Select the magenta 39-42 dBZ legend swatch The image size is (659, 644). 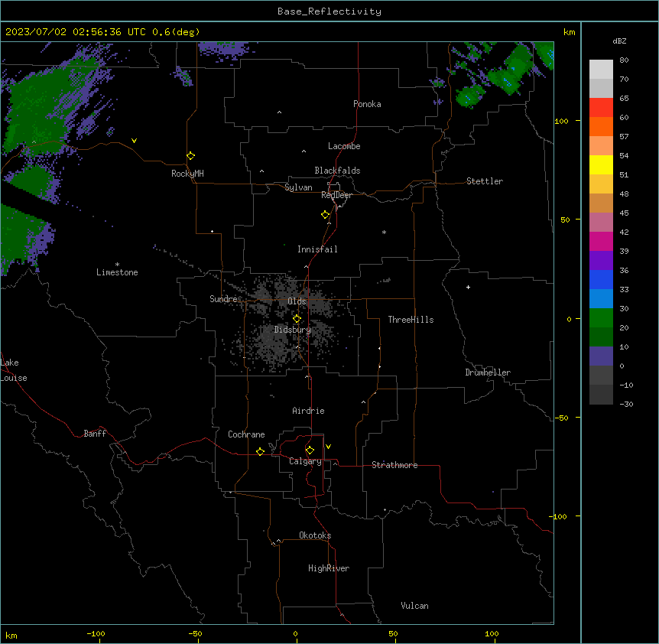[601, 241]
